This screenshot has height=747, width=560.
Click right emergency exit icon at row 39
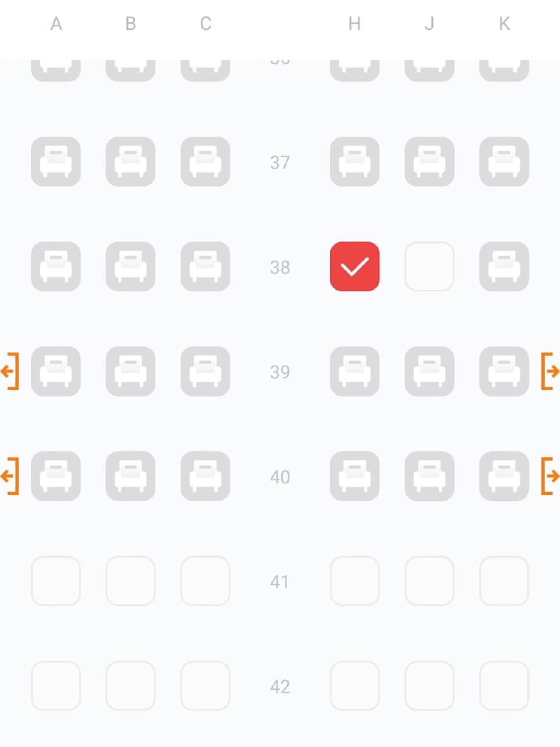(x=550, y=371)
